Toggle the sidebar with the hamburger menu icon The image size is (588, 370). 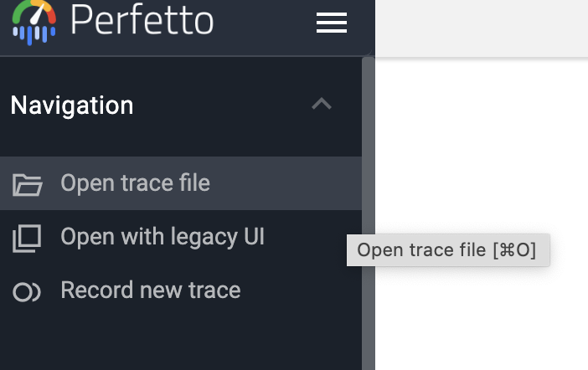331,23
